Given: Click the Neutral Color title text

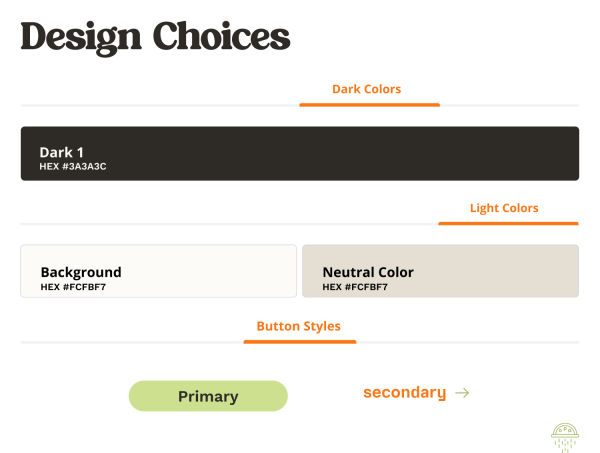Looking at the screenshot, I should (368, 272).
